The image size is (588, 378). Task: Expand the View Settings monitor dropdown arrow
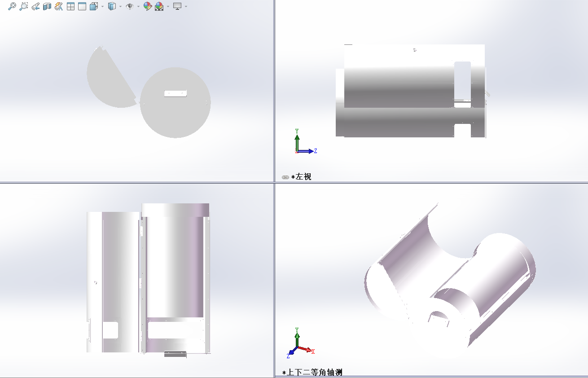(186, 7)
